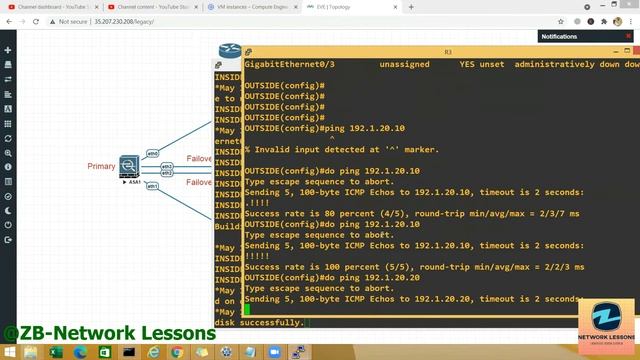Open Internet Explorer from the taskbar
The width and height of the screenshot is (640, 360).
click(x=153, y=352)
